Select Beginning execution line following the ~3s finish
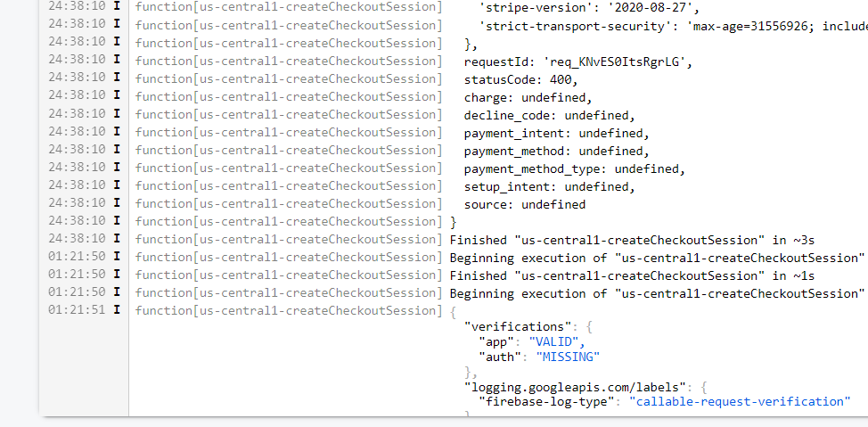 (x=657, y=259)
